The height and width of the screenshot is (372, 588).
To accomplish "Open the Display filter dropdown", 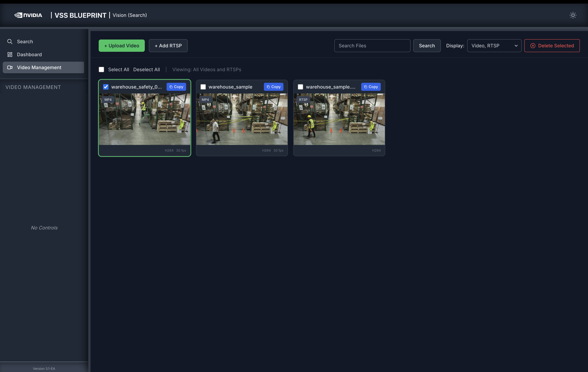I will (x=494, y=46).
